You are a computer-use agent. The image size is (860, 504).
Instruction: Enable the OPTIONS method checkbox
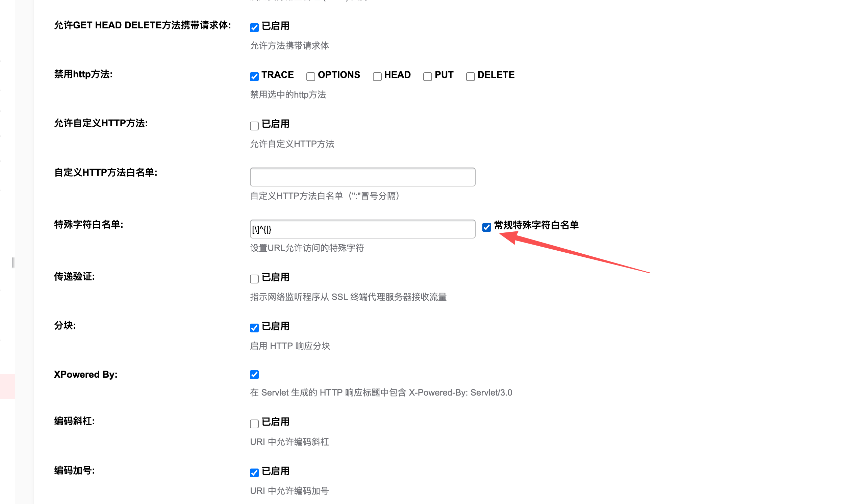310,77
